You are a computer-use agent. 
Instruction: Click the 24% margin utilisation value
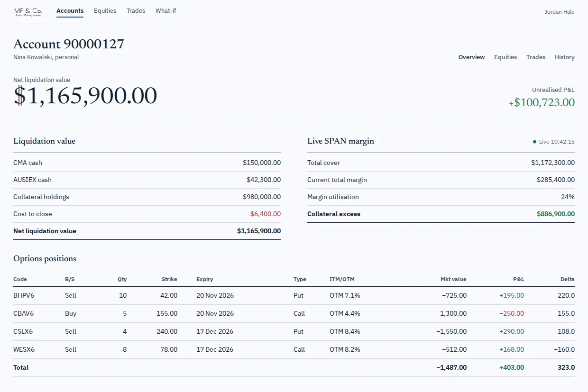(568, 197)
